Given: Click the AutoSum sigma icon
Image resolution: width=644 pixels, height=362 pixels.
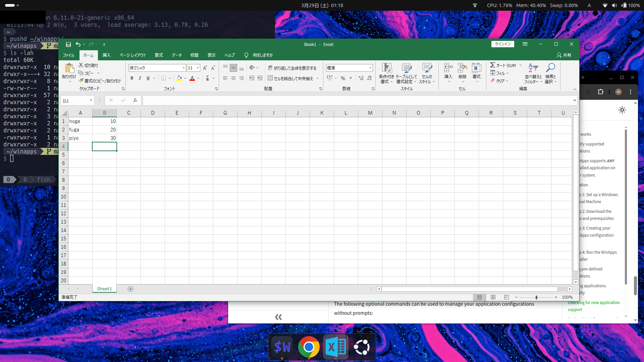Looking at the screenshot, I should click(x=492, y=65).
